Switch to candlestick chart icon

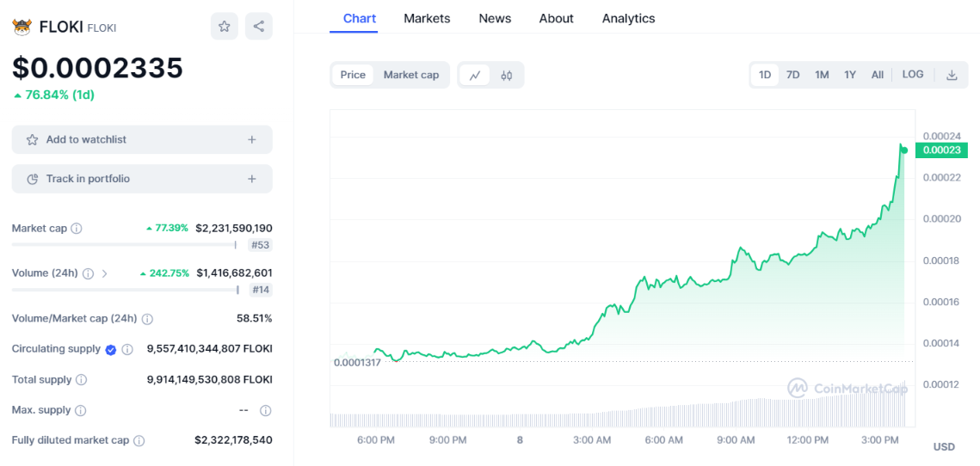coord(507,76)
